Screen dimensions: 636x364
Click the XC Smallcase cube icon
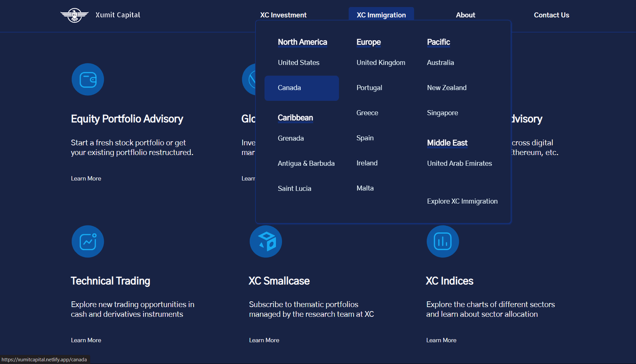pyautogui.click(x=266, y=241)
